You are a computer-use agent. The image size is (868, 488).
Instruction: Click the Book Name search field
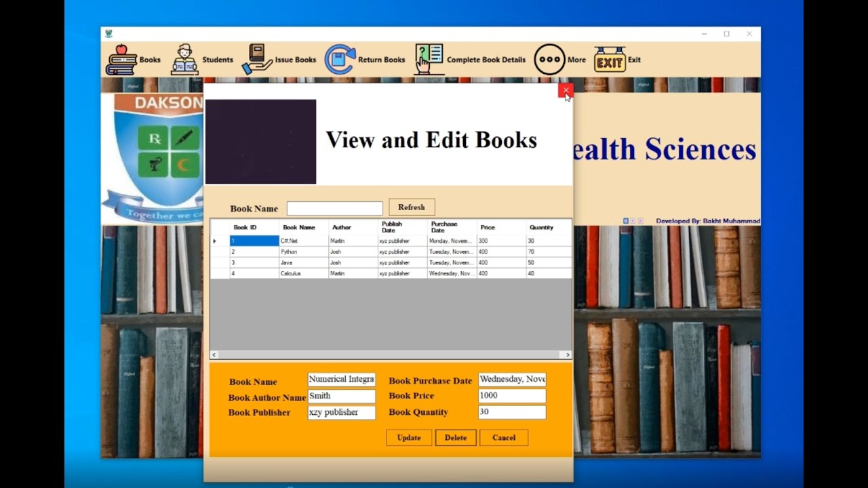pos(335,208)
